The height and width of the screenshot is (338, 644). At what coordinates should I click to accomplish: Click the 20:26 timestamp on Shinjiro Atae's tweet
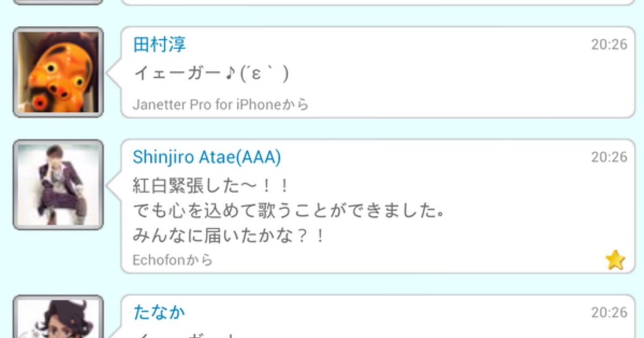click(609, 157)
